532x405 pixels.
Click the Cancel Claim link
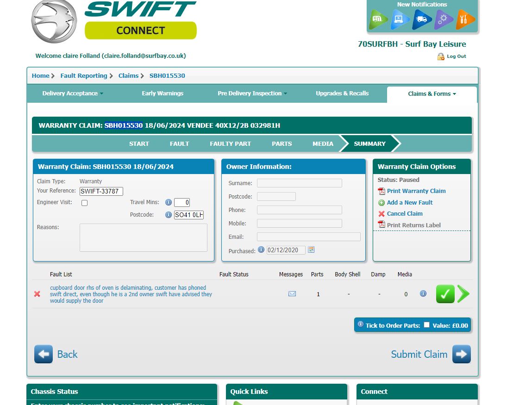click(x=405, y=214)
